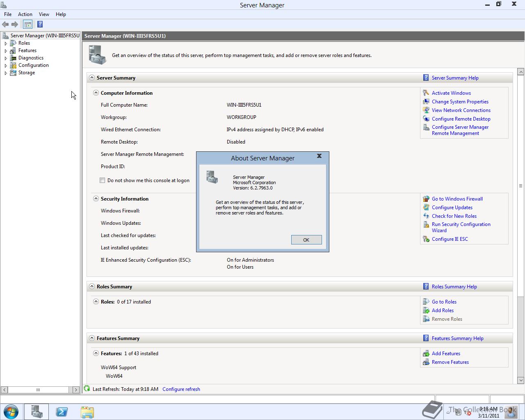Click the Go to Windows Firewall icon
Viewport: 525px width, 420px height.
[426, 199]
